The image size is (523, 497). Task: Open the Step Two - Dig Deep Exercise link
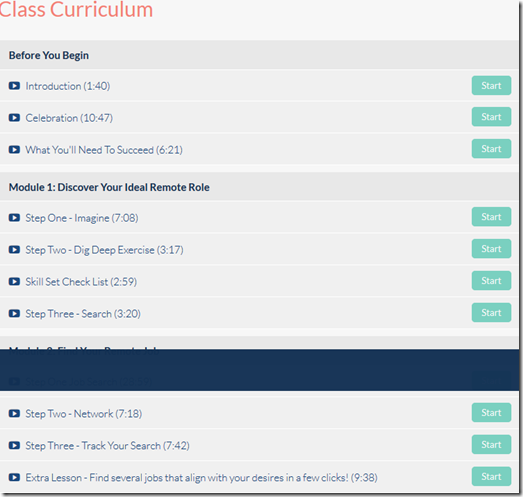104,250
